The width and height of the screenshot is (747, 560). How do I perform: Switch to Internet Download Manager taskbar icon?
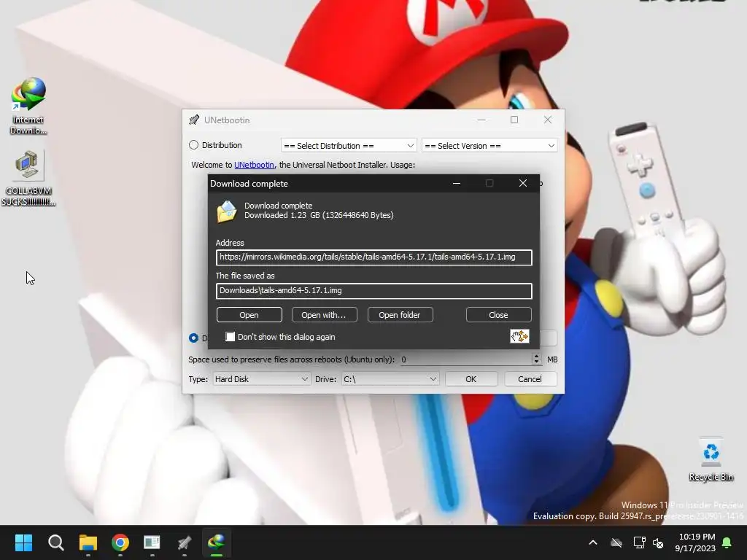coord(216,542)
